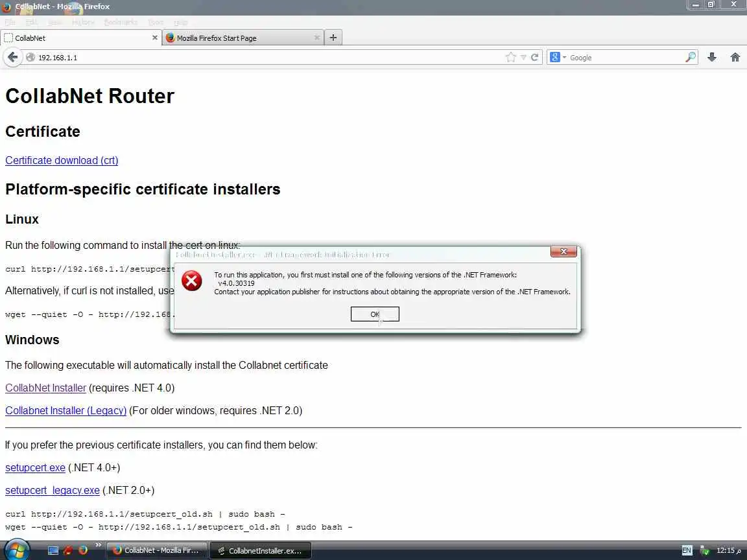Click the wget setupcert_old.sh command line
Viewport: 747px width, 560px height.
click(x=179, y=527)
